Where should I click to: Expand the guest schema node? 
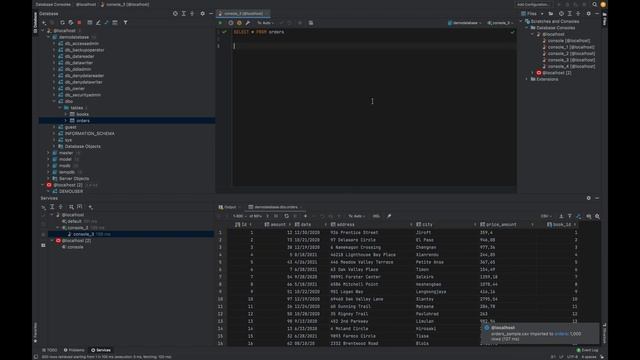click(x=54, y=127)
